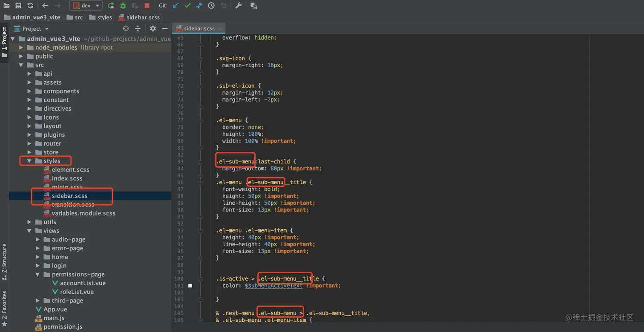Click the Open folder icon in toolbar
Image resolution: width=644 pixels, height=332 pixels.
coord(6,6)
